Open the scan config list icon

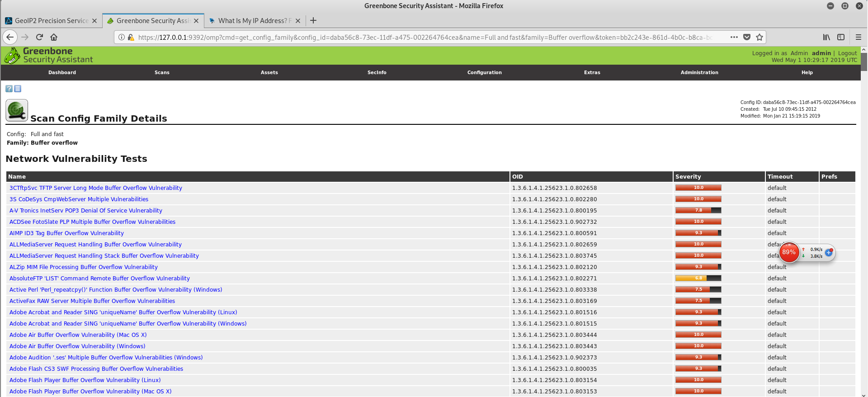(x=18, y=89)
